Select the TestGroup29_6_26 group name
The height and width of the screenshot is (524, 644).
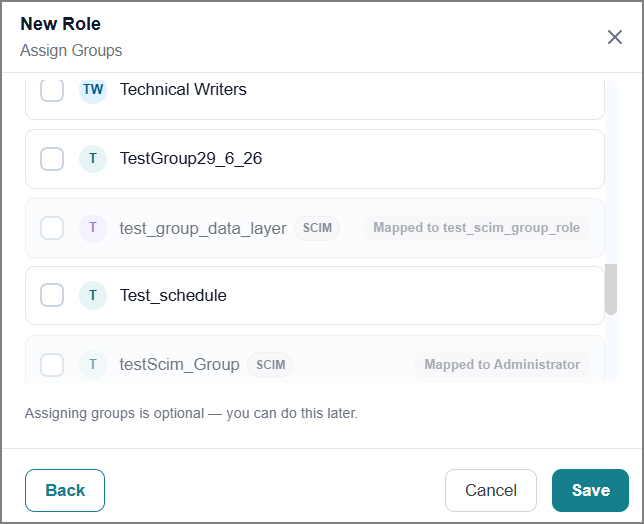coord(191,159)
